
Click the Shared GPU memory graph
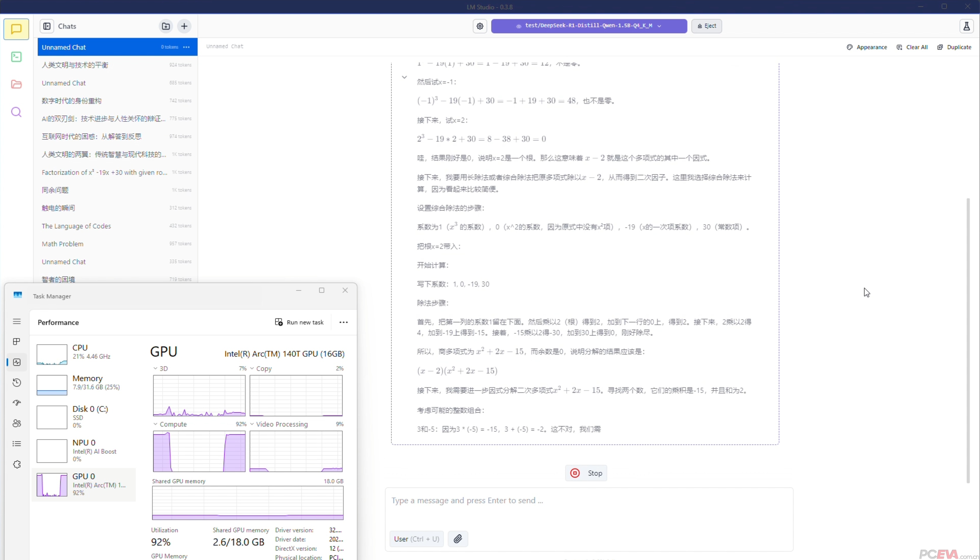point(248,503)
